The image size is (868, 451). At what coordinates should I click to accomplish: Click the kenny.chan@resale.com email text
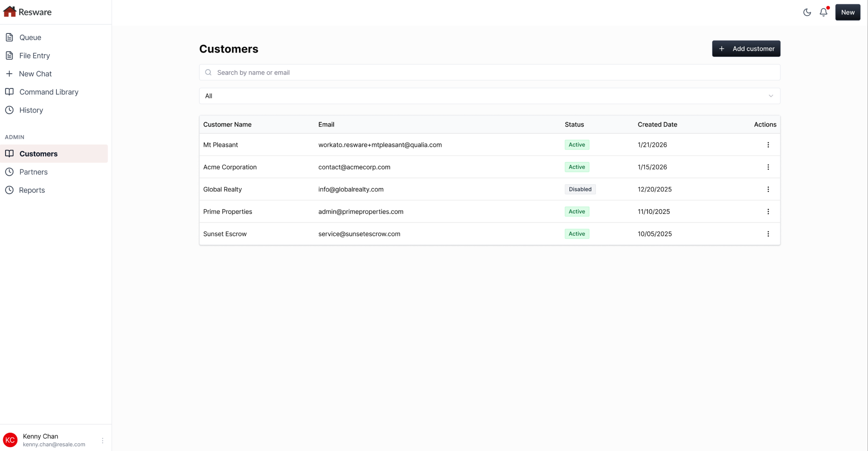coord(54,444)
